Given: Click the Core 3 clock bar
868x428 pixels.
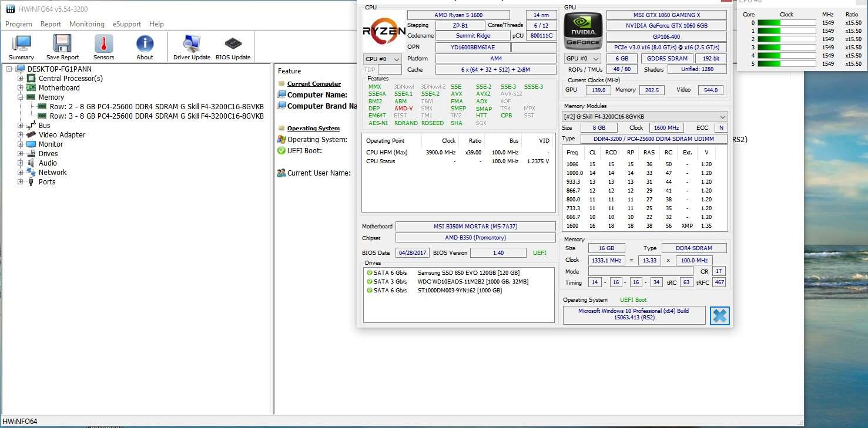Looking at the screenshot, I should (x=786, y=47).
